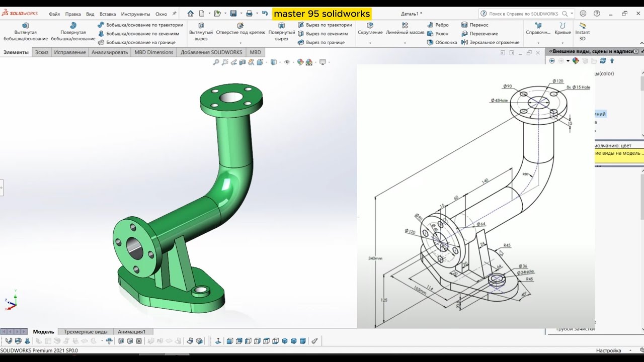Switch to the Анализировать tab

(110, 52)
